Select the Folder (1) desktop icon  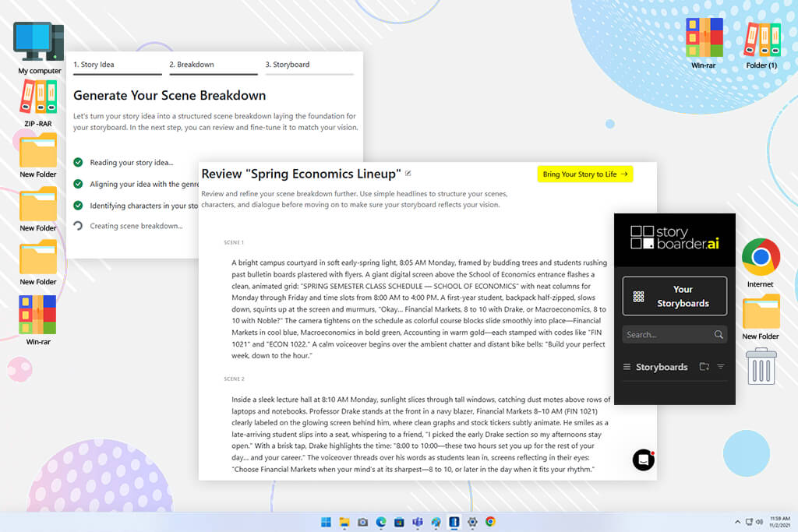[x=762, y=44]
